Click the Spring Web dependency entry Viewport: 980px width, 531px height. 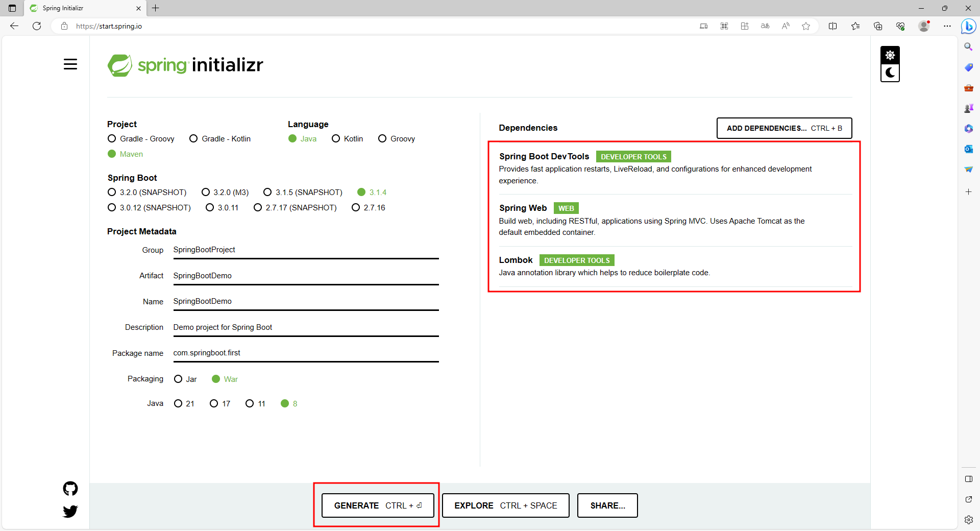tap(675, 220)
